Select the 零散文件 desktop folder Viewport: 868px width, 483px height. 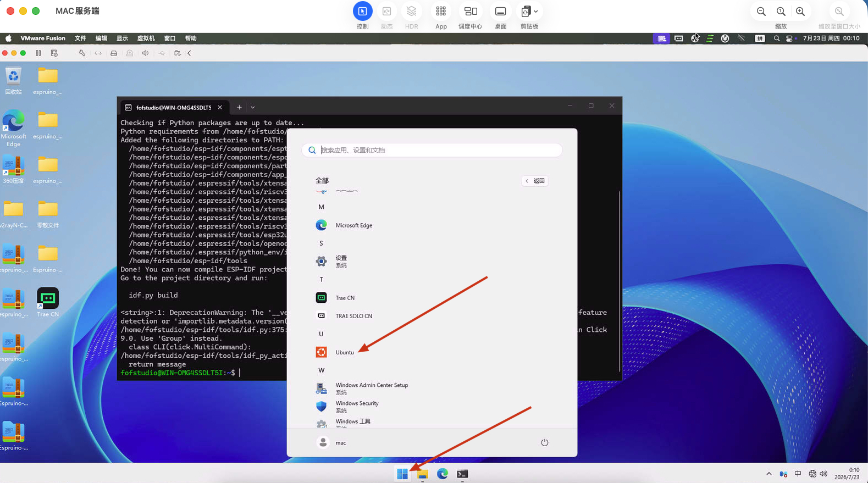pyautogui.click(x=48, y=214)
